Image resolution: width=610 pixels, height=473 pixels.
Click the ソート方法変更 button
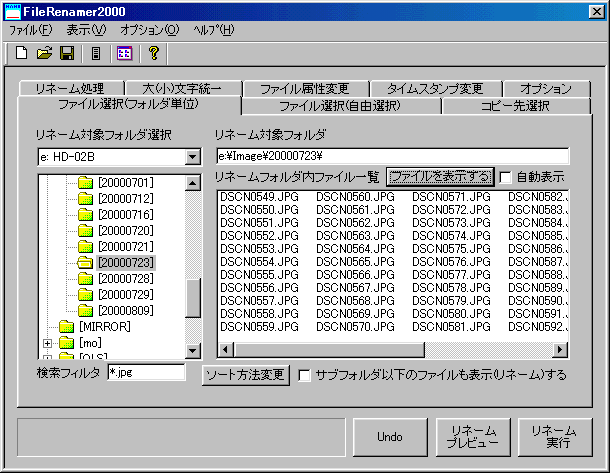tap(245, 375)
